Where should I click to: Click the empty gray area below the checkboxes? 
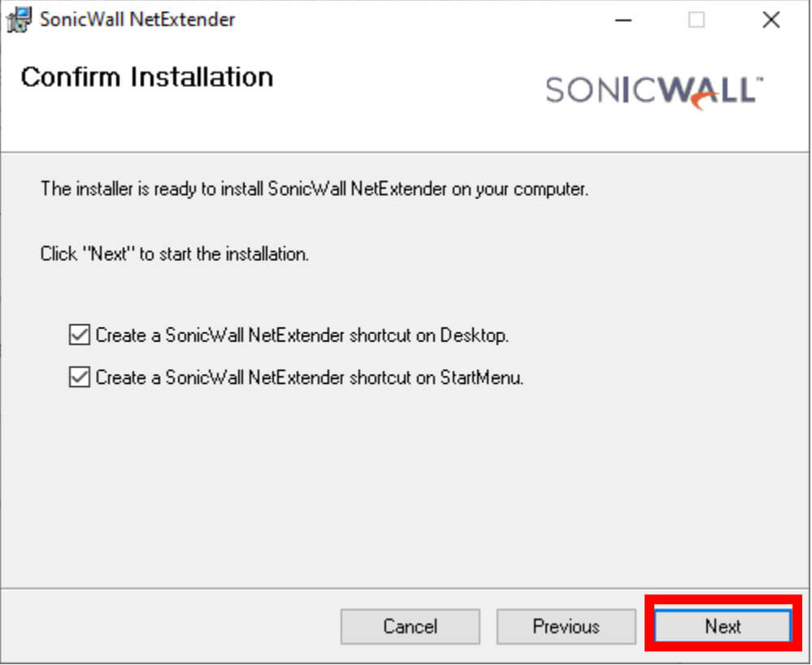coord(404,487)
